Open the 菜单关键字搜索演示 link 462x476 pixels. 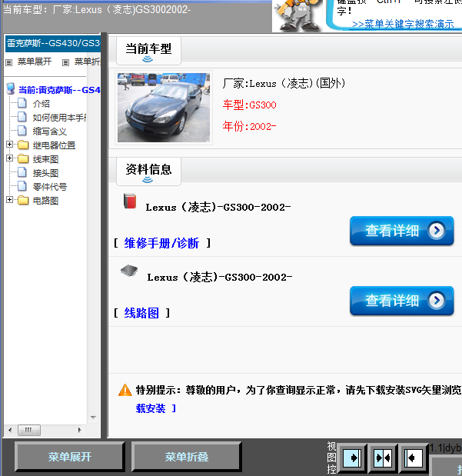pos(403,24)
